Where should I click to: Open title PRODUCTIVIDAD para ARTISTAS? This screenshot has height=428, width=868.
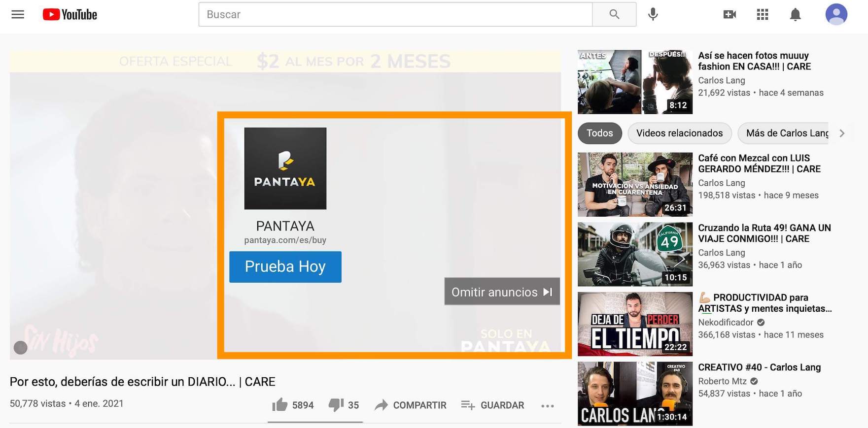click(764, 303)
